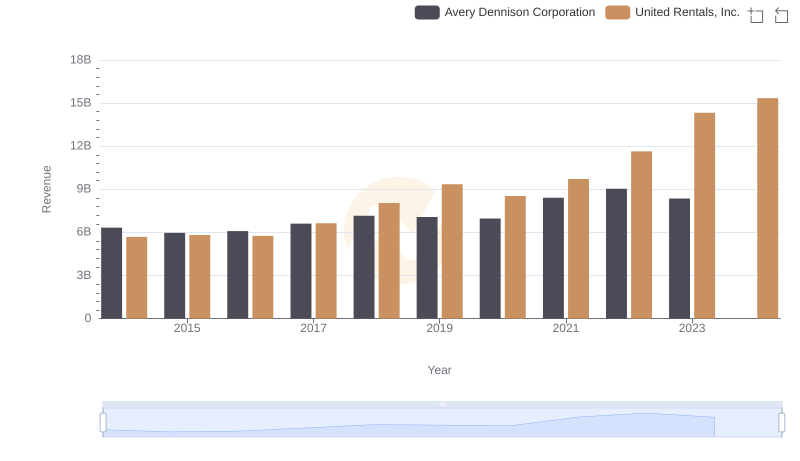
Task: Click the 2021 x-axis label
Action: pyautogui.click(x=565, y=328)
